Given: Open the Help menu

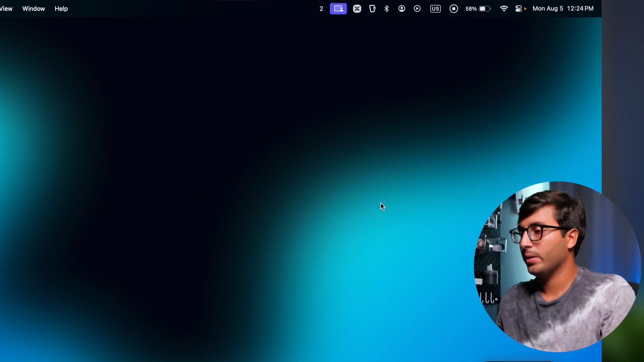Looking at the screenshot, I should [61, 9].
